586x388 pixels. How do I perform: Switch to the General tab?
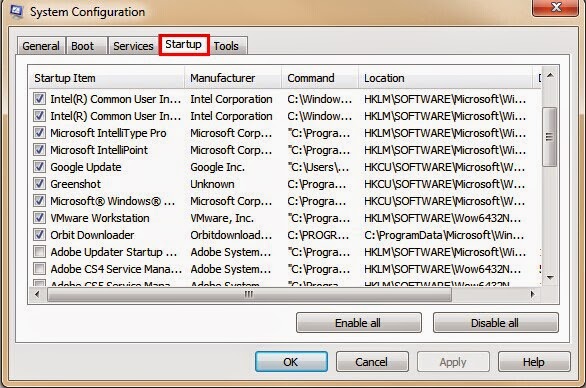coord(41,46)
